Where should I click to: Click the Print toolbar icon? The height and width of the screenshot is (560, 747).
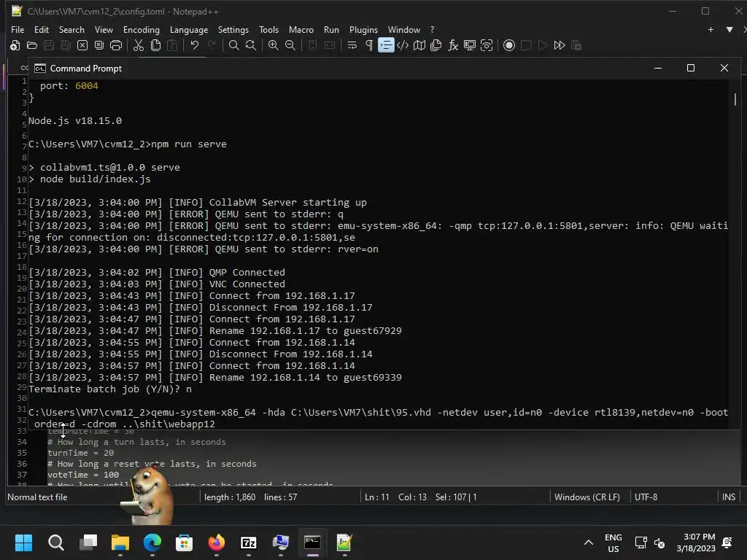click(x=116, y=45)
